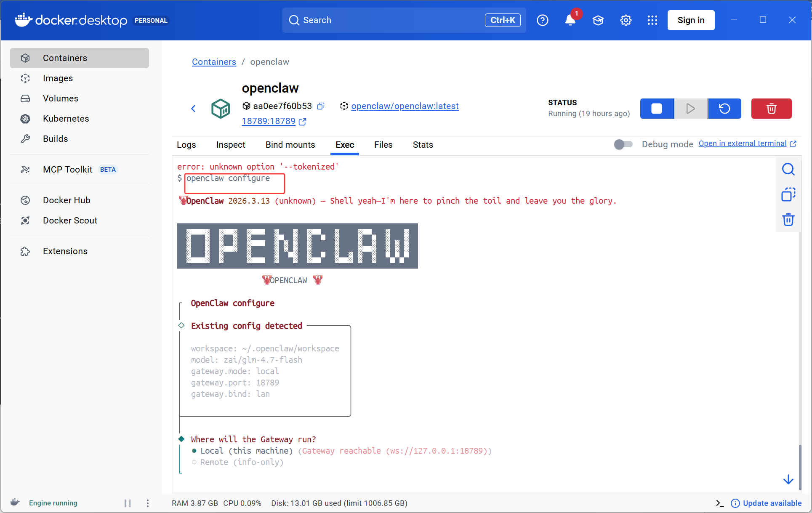This screenshot has height=513, width=812.
Task: Click the 'Engine running' status text
Action: [x=53, y=503]
